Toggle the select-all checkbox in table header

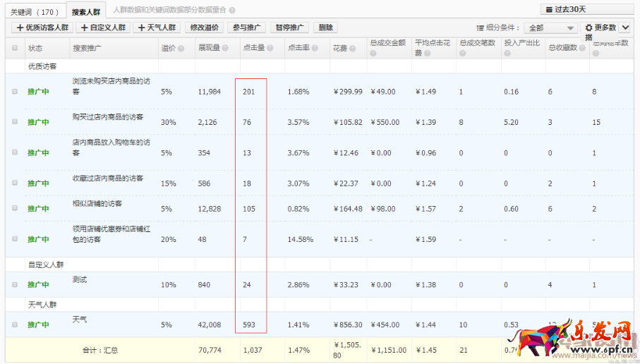coord(15,48)
